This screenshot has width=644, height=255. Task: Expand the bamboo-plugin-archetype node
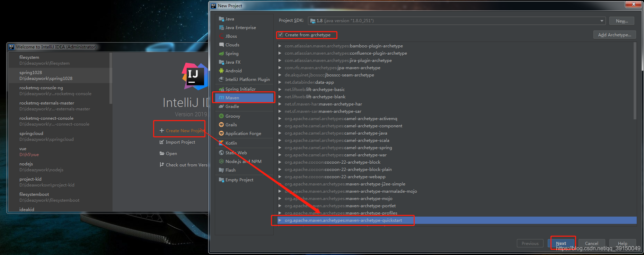pos(280,46)
